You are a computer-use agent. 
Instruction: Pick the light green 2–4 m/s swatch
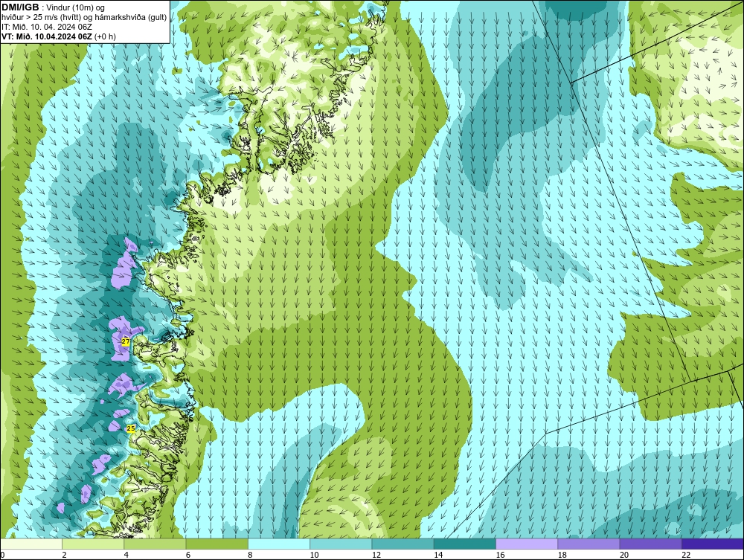(x=93, y=544)
